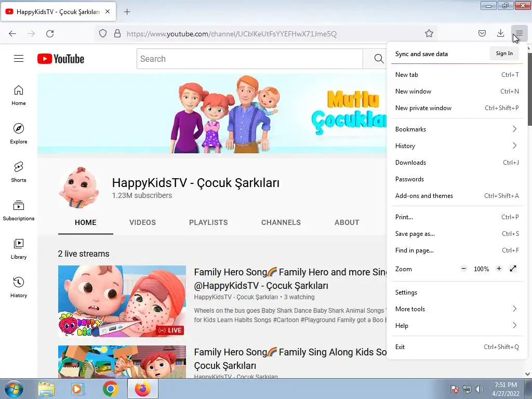Open Home in YouTube sidebar

[x=19, y=96]
